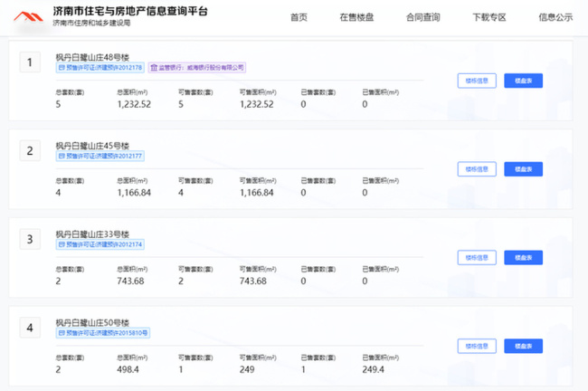Click the bank icon in the 监管银行 tag
The image size is (588, 391).
[x=154, y=68]
